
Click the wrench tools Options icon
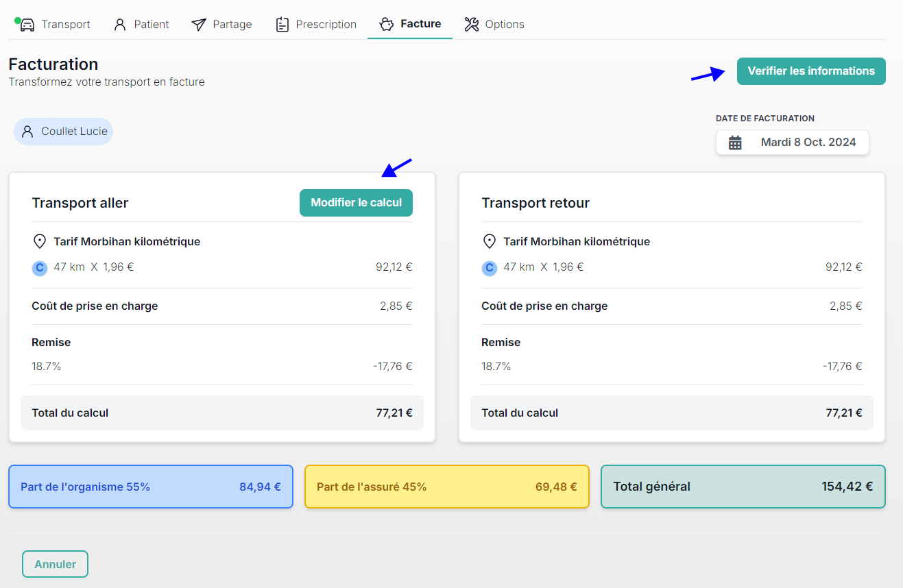click(472, 24)
